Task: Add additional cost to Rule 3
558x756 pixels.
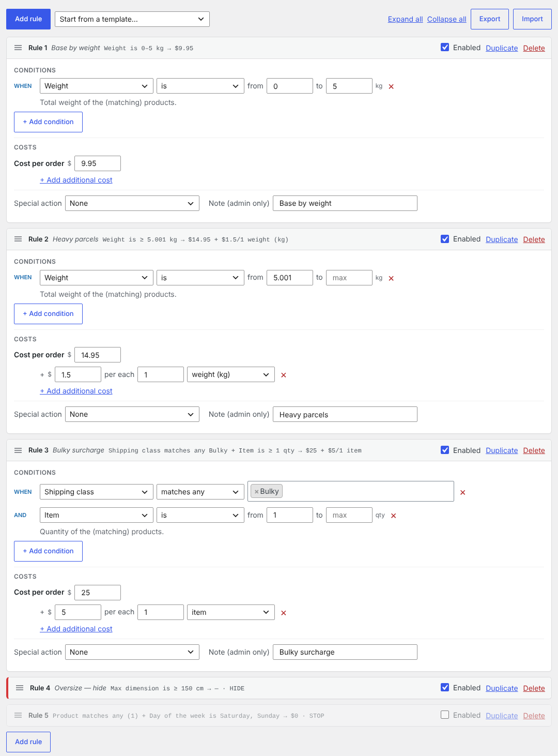Action: coord(76,629)
